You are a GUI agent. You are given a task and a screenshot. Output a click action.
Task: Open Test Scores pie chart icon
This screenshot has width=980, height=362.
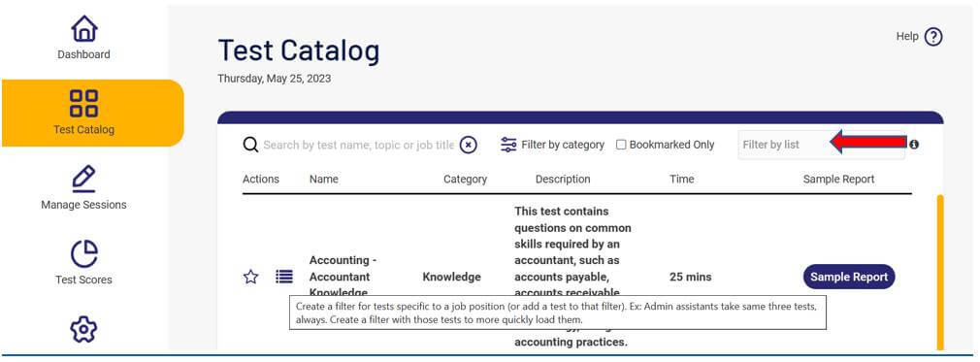pos(83,254)
